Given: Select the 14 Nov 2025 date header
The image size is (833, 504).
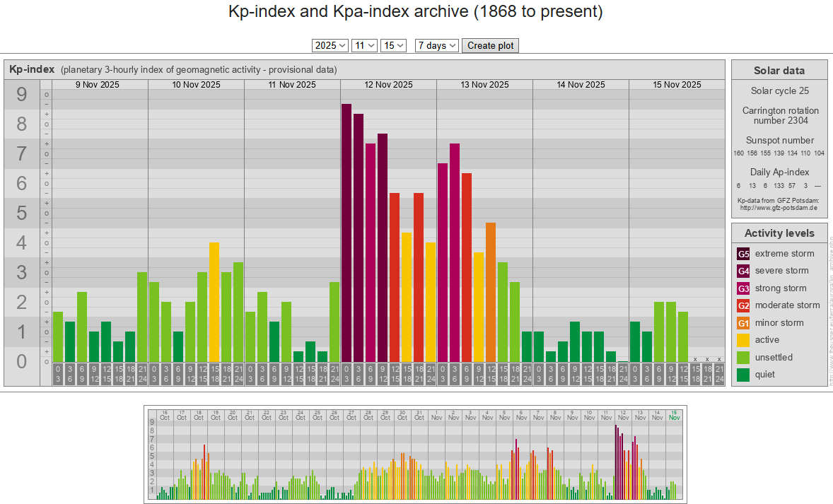Looking at the screenshot, I should [x=581, y=85].
